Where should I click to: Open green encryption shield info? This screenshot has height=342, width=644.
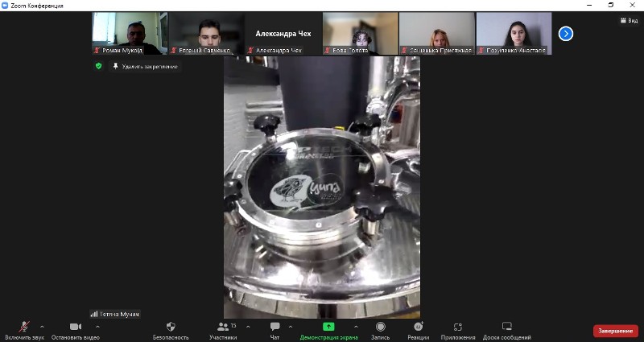[x=98, y=66]
